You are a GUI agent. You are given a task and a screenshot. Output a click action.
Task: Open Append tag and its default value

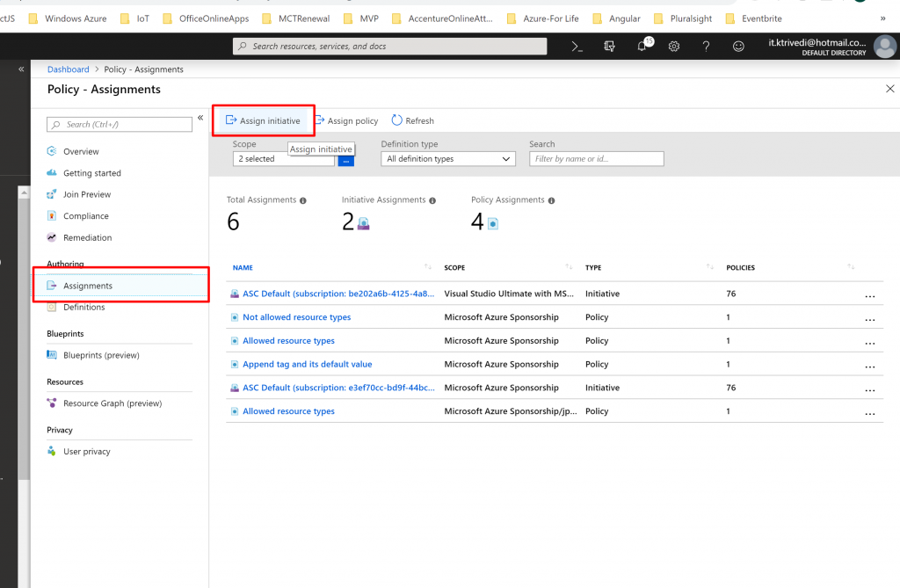(x=307, y=364)
